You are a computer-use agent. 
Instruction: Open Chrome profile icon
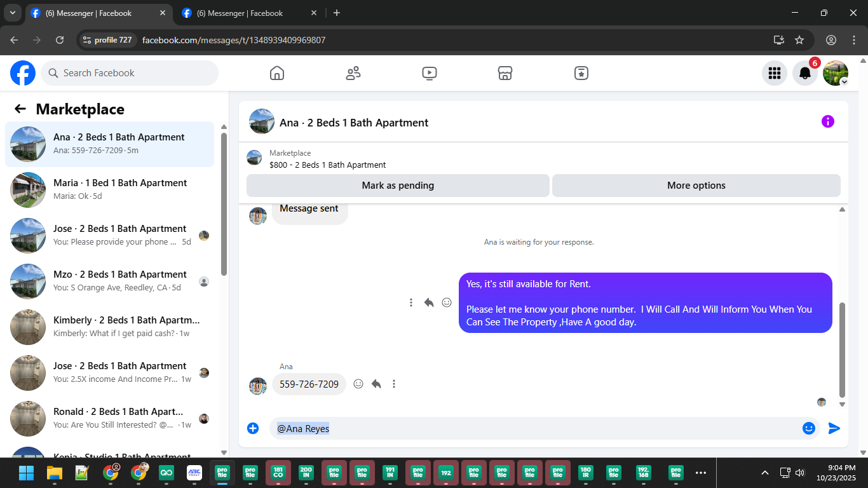[x=831, y=40]
